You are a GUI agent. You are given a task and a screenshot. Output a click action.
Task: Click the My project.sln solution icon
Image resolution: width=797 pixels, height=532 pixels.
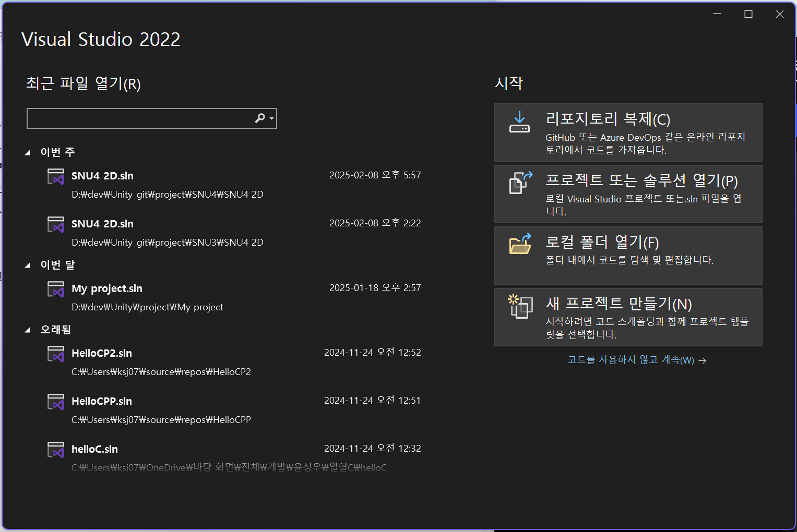(x=56, y=289)
